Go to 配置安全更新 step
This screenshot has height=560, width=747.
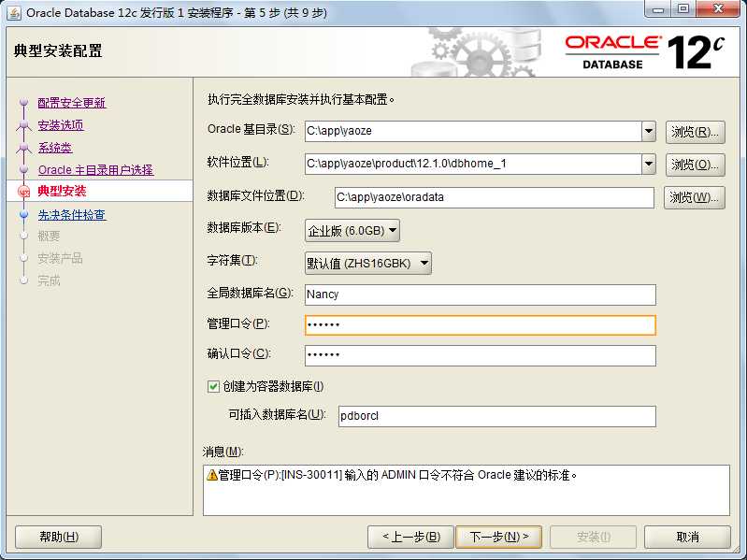pyautogui.click(x=71, y=103)
